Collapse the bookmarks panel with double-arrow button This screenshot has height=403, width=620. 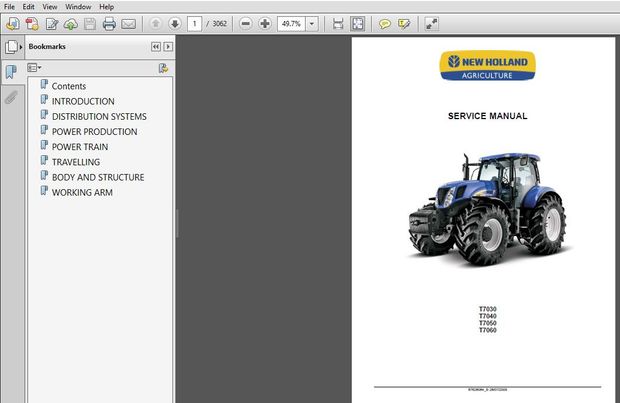[x=156, y=47]
